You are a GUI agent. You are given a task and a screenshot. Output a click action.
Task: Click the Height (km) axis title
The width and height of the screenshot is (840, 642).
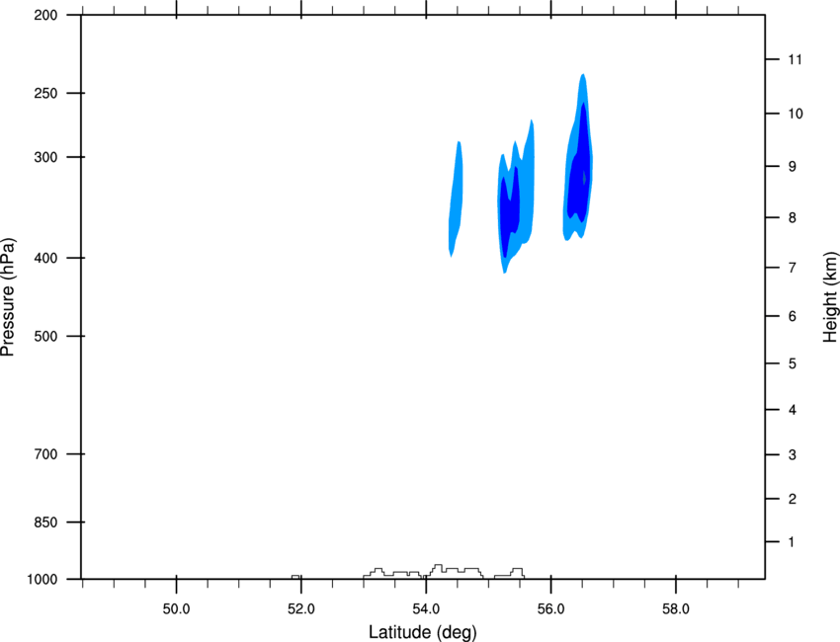[830, 297]
